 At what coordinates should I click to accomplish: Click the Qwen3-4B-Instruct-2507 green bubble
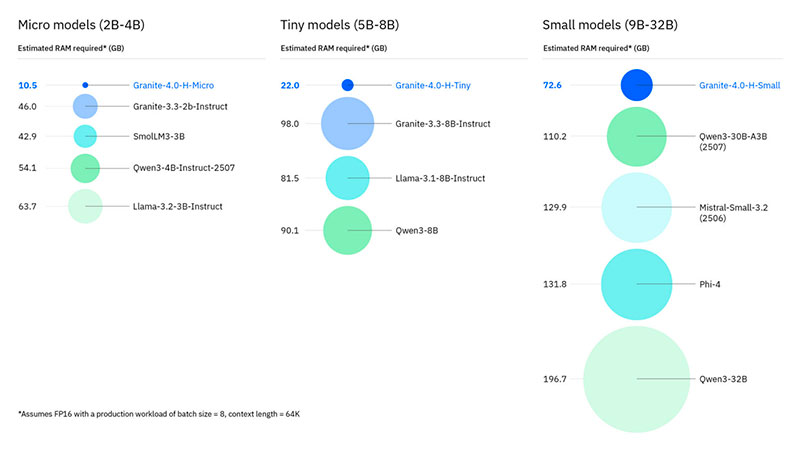pyautogui.click(x=85, y=168)
